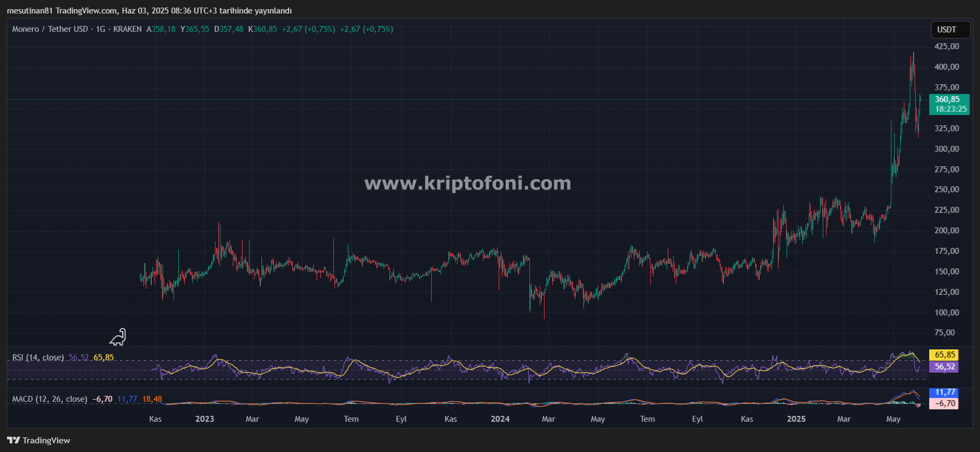The width and height of the screenshot is (980, 452).
Task: Click the current price label 360,85
Action: pyautogui.click(x=947, y=99)
